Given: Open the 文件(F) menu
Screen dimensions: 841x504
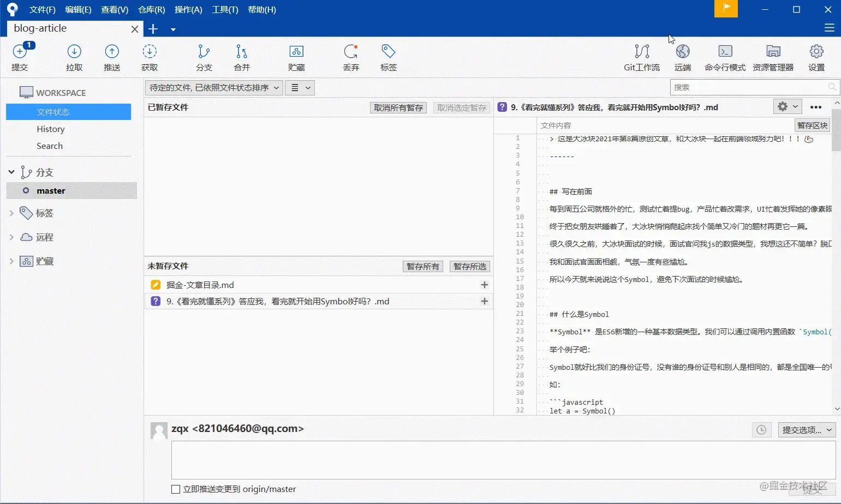Looking at the screenshot, I should 43,10.
